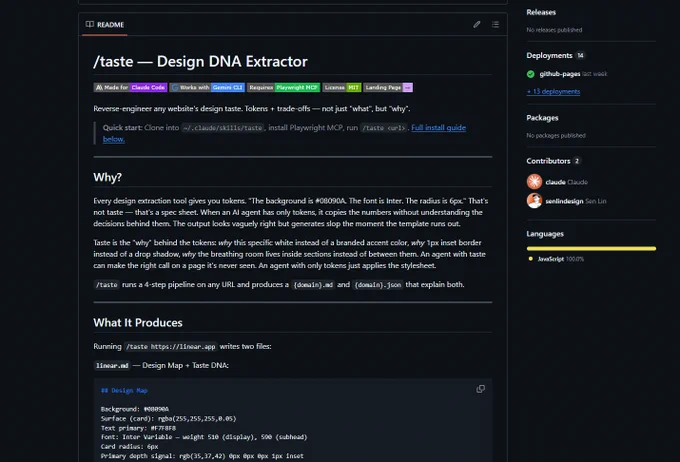Click the linear.md inline code
680x462 pixels.
click(112, 366)
